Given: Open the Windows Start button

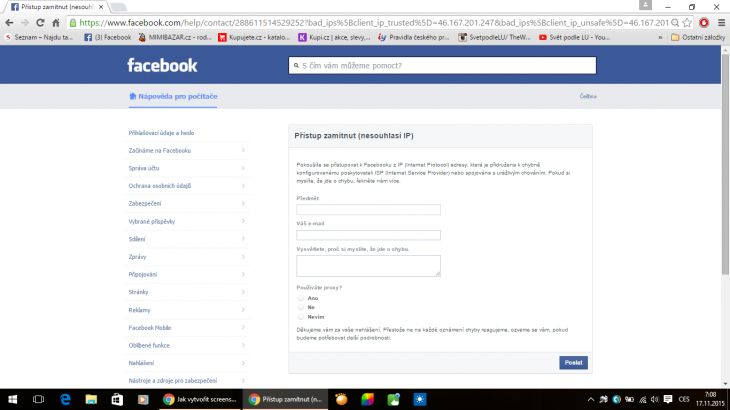Looking at the screenshot, I should pyautogui.click(x=13, y=399).
